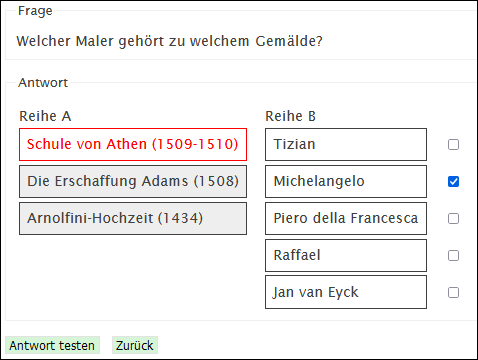Click the Reihe A column heading
478x360 pixels.
pos(45,116)
